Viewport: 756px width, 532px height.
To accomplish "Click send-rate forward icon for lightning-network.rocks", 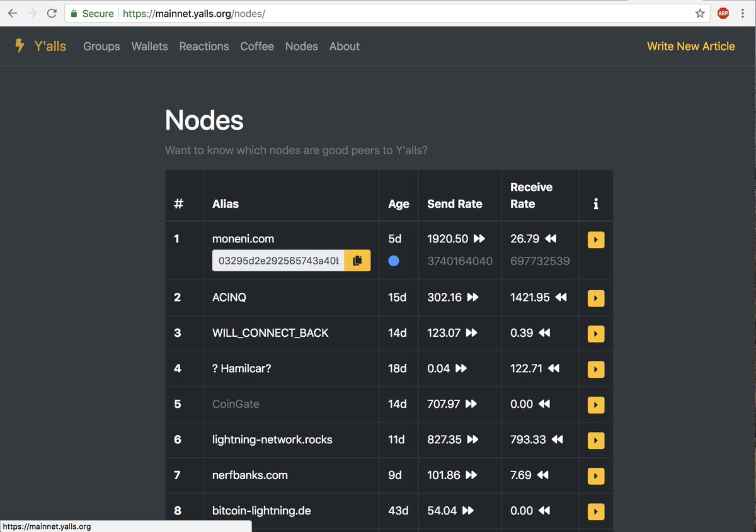I will pos(472,439).
